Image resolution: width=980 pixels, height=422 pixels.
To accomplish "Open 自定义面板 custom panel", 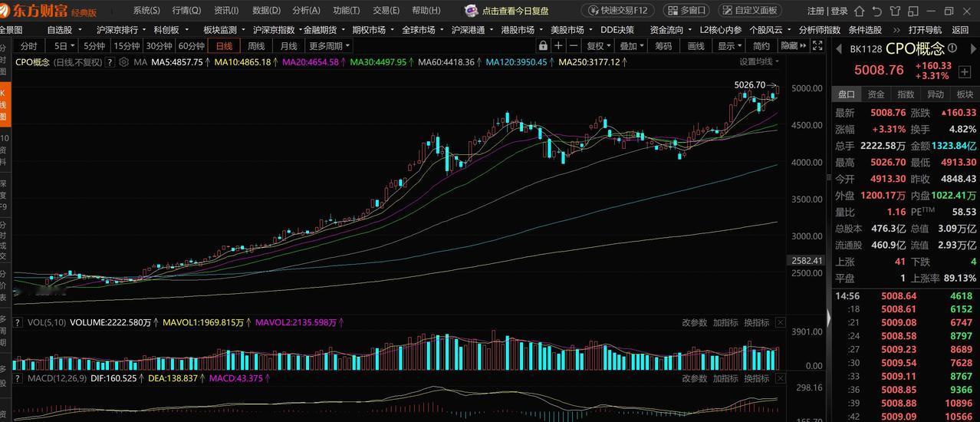I will coord(750,11).
